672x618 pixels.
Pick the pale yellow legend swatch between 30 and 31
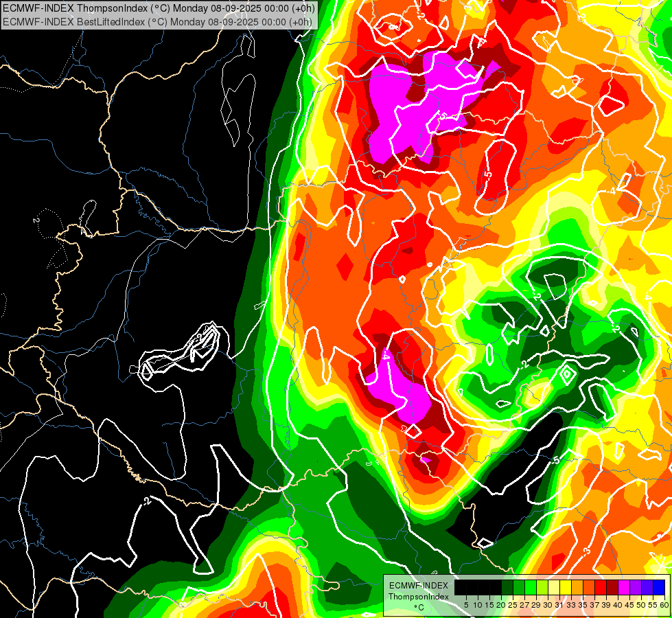pyautogui.click(x=554, y=587)
